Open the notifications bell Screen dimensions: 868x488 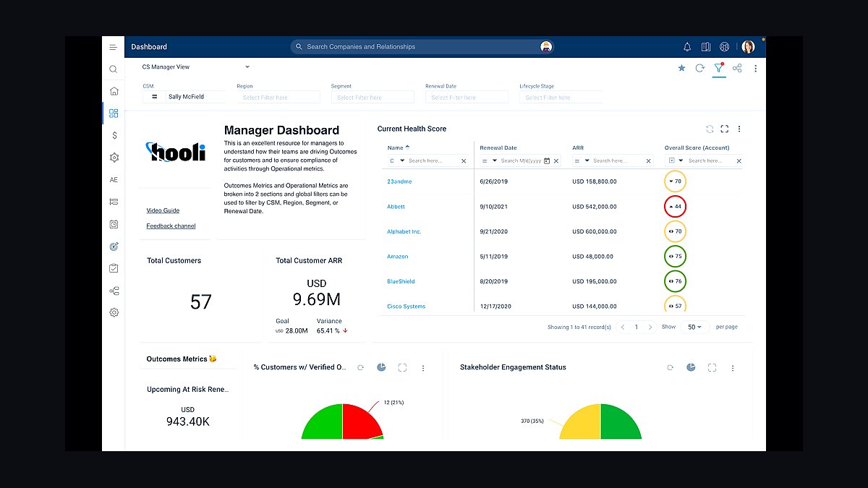pos(687,47)
